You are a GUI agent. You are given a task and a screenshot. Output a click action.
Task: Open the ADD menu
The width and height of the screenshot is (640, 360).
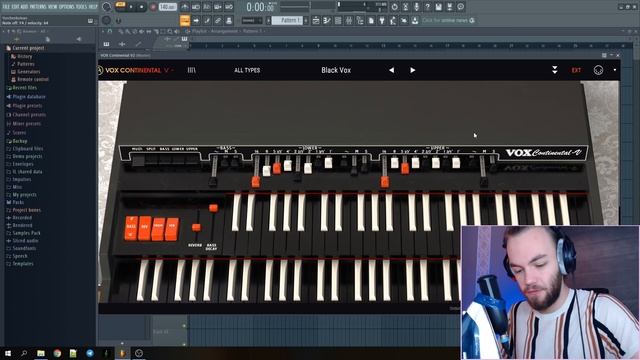point(24,7)
